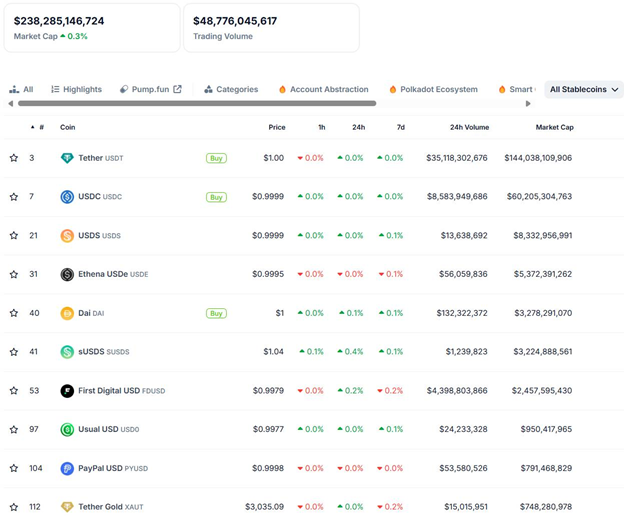Sort table by 24h change column header

pos(358,127)
